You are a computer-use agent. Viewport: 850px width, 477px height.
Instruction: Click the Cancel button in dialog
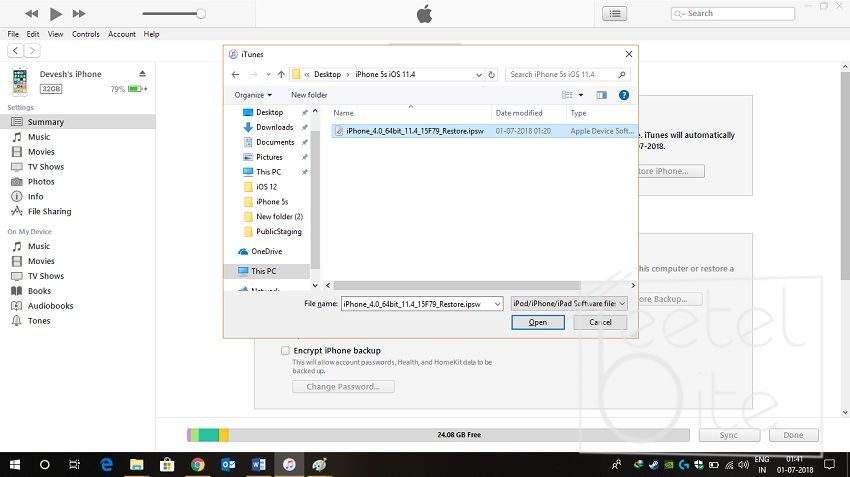(x=600, y=322)
